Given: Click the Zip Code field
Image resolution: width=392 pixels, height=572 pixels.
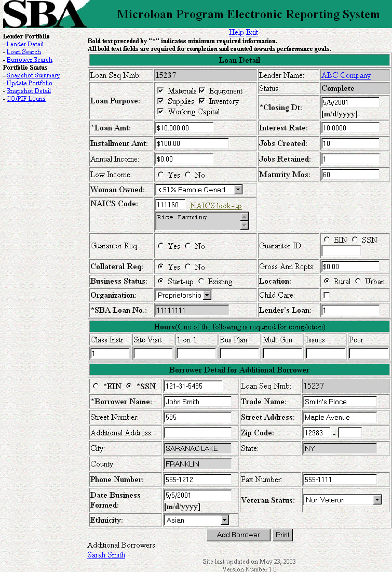Looking at the screenshot, I should point(317,433).
